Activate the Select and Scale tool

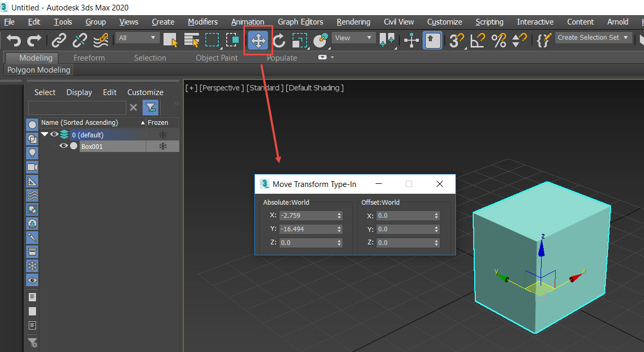point(299,40)
